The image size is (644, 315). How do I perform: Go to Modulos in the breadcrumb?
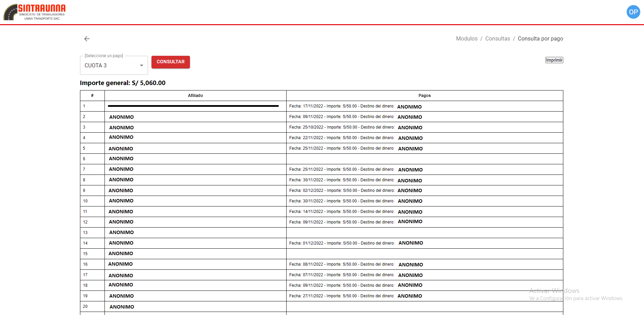pos(466,39)
